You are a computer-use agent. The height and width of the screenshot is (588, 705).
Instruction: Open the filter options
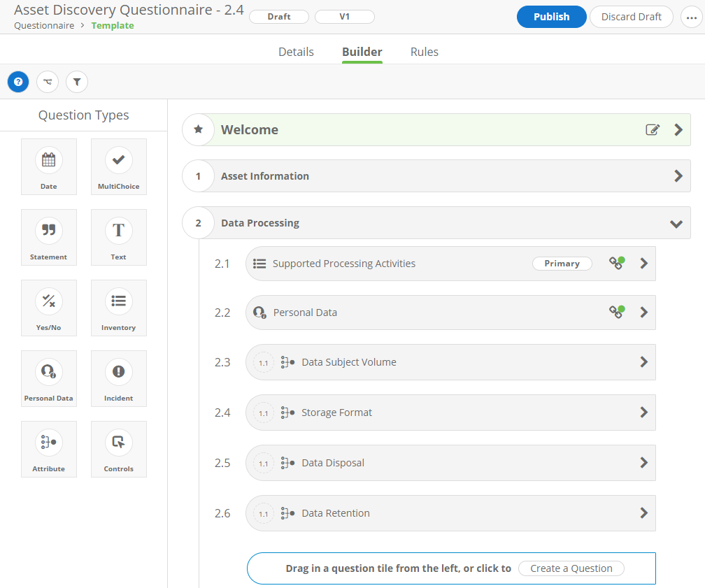pos(76,82)
